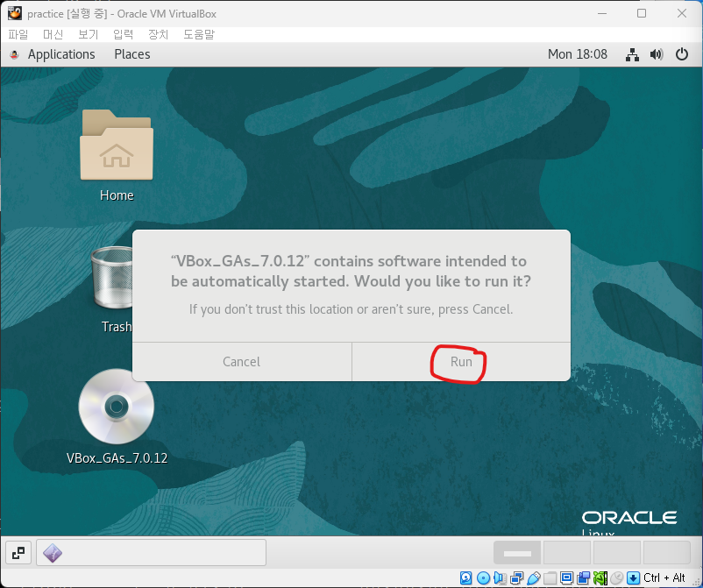
Task: Click the Ctrl + Alt host key label
Action: [664, 577]
